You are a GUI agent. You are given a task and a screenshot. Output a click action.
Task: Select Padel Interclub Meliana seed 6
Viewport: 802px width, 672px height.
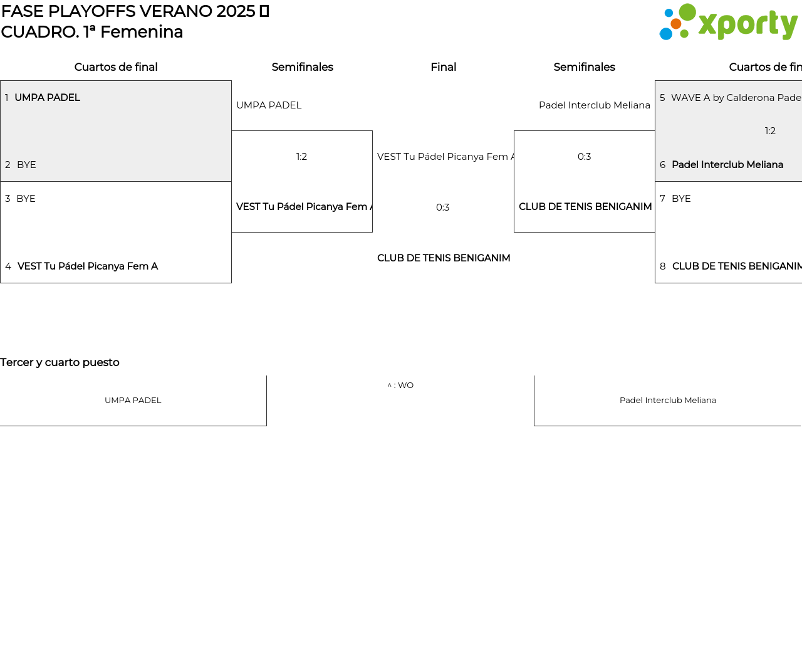click(x=727, y=165)
